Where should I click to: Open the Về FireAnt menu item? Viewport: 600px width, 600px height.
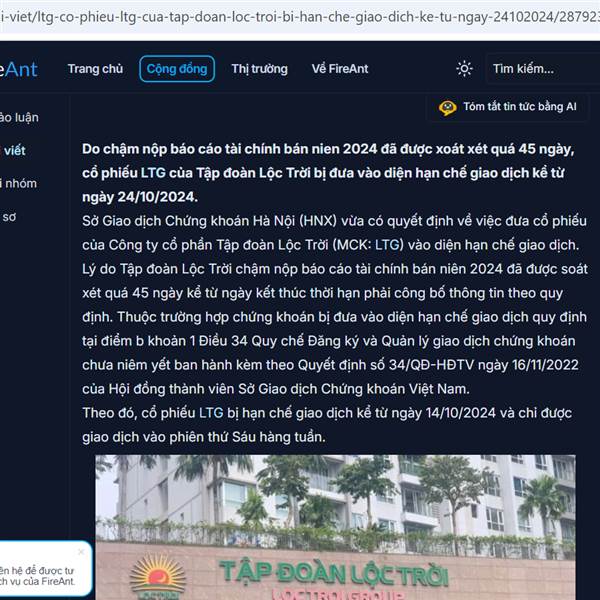(x=340, y=69)
